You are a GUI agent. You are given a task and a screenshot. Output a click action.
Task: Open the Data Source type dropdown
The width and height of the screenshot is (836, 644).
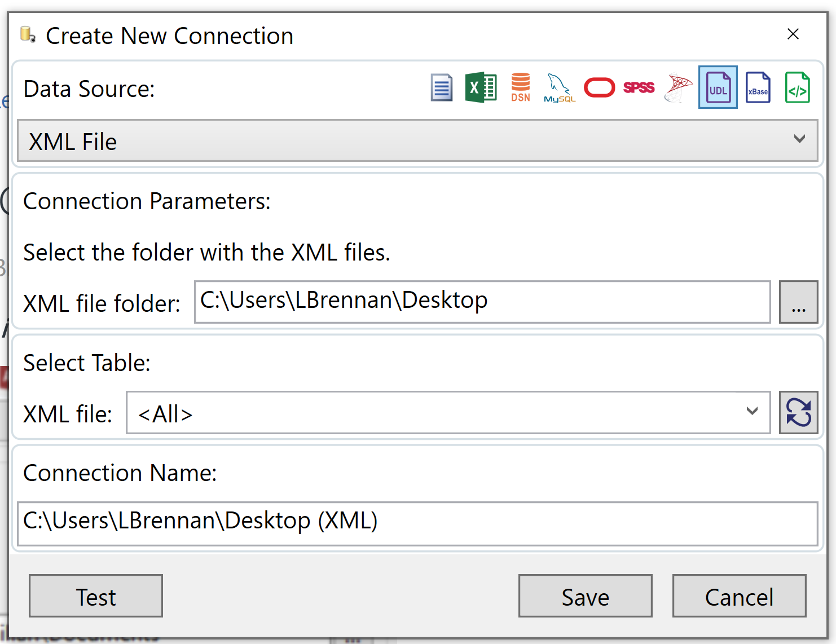[x=799, y=140]
